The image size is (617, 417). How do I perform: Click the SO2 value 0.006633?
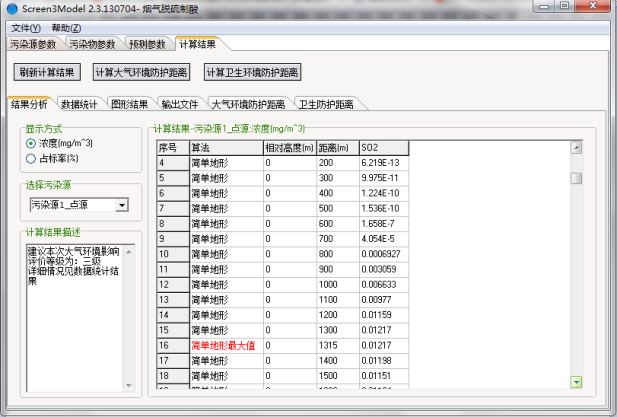click(x=384, y=284)
